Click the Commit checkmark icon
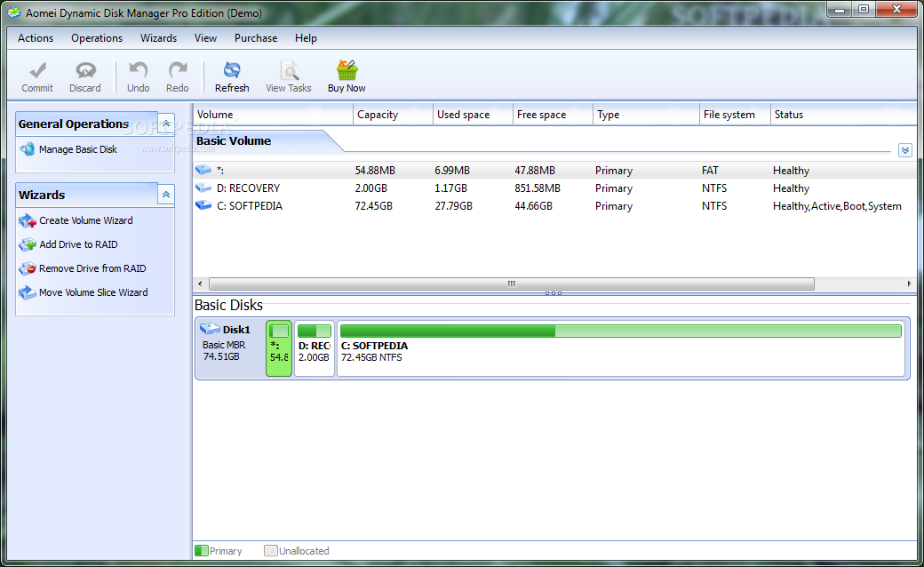 37,70
